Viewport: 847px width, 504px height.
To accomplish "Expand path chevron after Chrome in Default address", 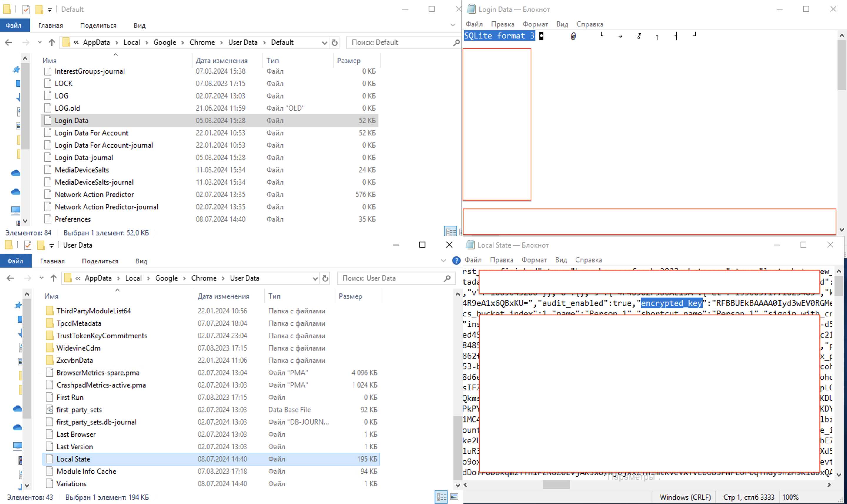I will 221,42.
